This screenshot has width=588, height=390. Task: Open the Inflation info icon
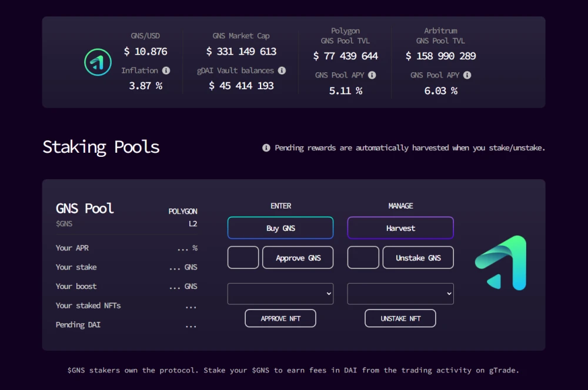[166, 70]
